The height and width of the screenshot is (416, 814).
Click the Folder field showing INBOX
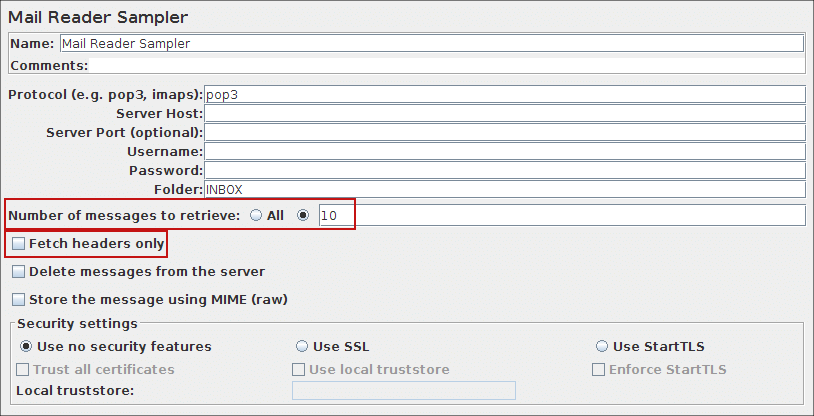504,190
